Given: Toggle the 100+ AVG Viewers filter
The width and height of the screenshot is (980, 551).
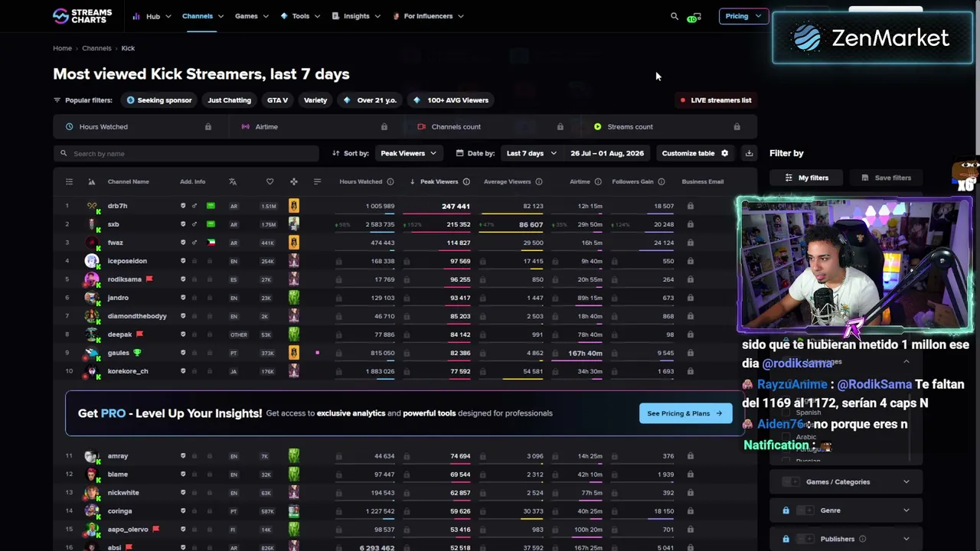Looking at the screenshot, I should (451, 100).
